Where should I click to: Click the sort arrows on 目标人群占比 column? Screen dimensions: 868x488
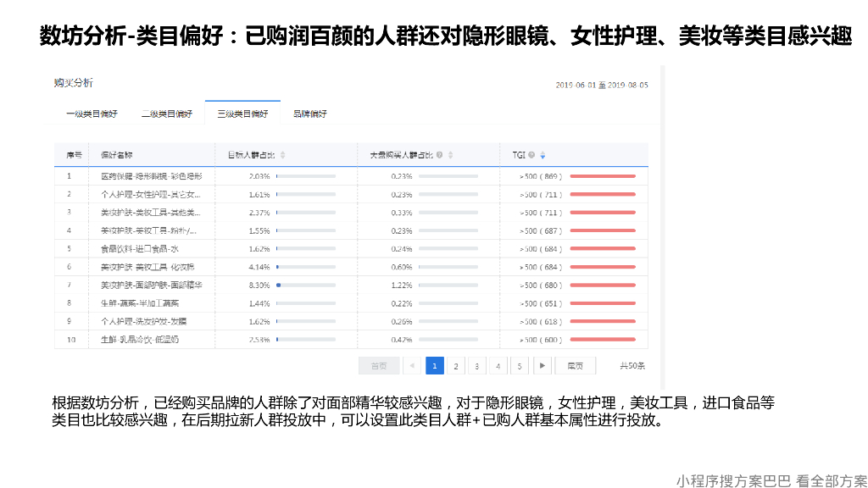click(x=283, y=155)
